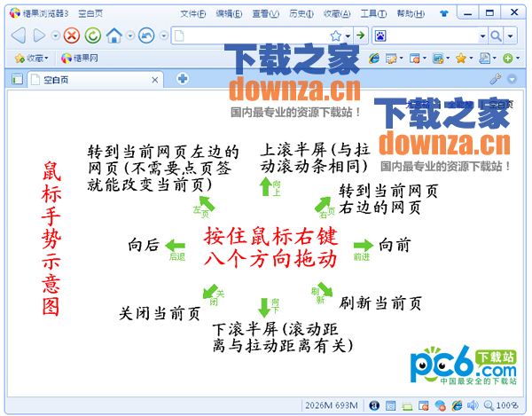Click the Baidu paw search engine icon
The height and width of the screenshot is (416, 532).
pos(380,35)
